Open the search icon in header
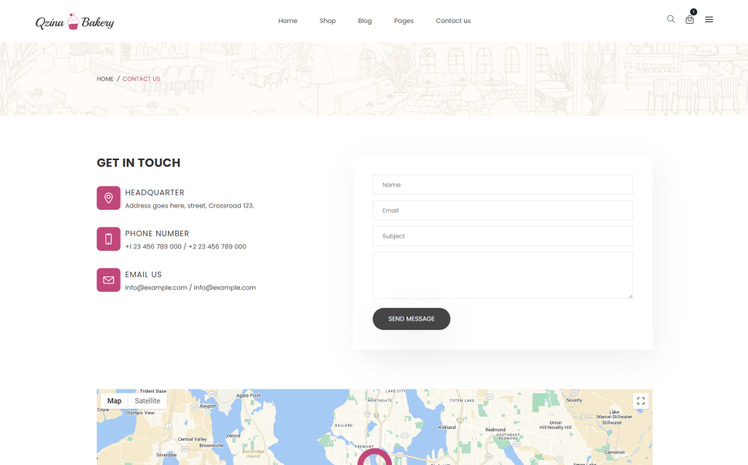The height and width of the screenshot is (465, 748). (x=671, y=19)
